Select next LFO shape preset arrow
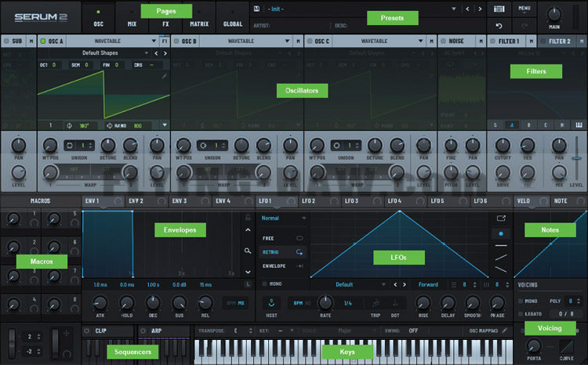Image resolution: width=588 pixels, height=365 pixels. point(405,285)
